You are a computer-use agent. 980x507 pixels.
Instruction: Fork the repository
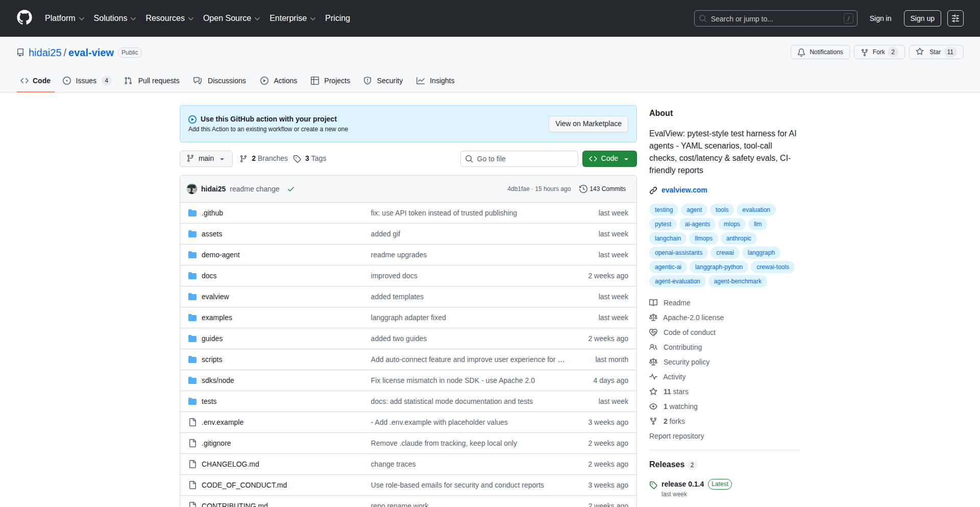tap(879, 52)
